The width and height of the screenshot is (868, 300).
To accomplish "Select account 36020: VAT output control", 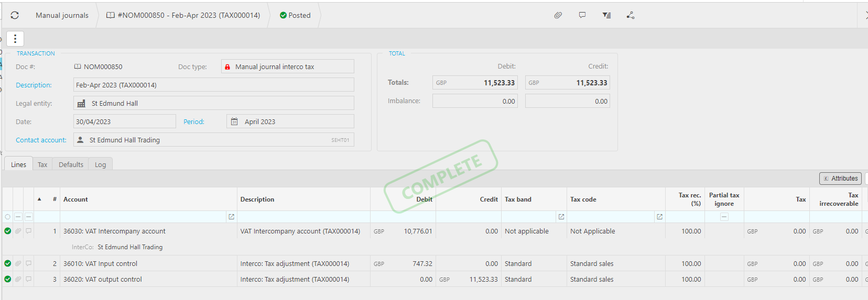I will [x=103, y=280].
